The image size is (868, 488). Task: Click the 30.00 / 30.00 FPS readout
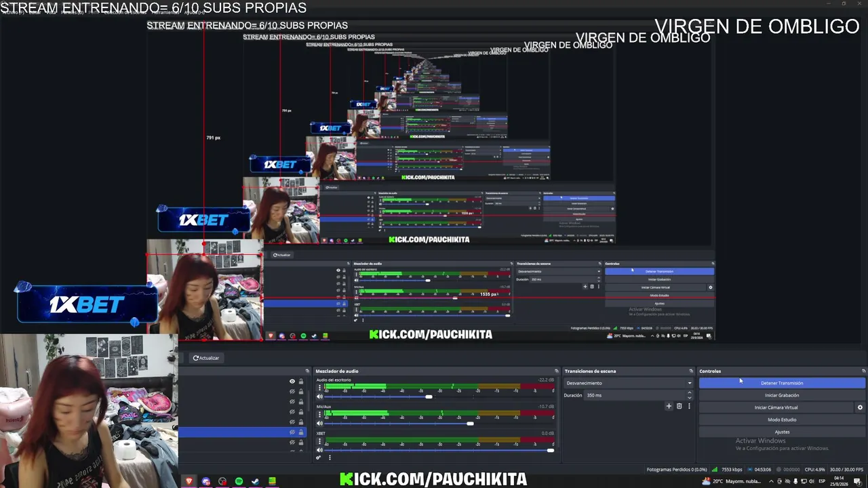click(846, 469)
